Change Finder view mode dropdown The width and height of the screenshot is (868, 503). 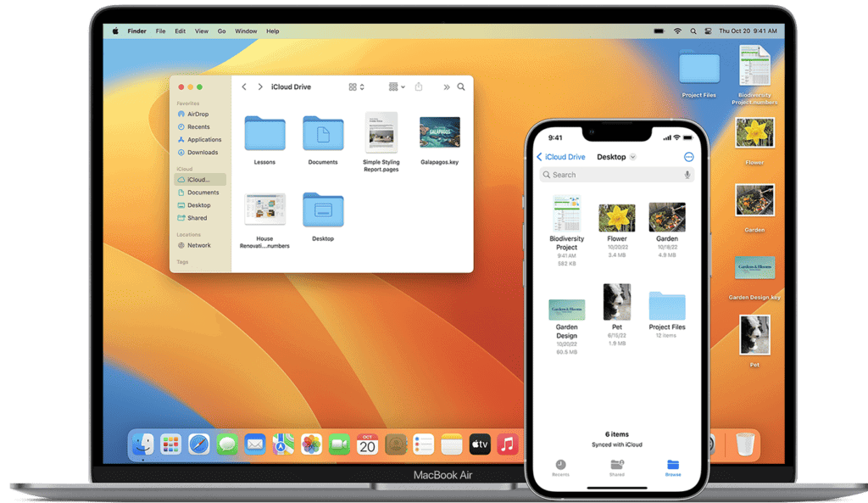coord(357,87)
